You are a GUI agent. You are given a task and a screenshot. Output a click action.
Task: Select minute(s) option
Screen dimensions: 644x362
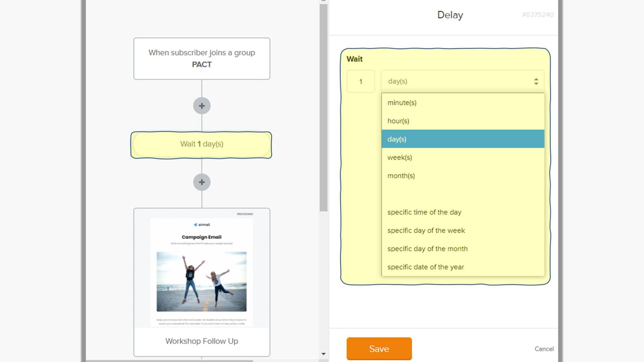pyautogui.click(x=402, y=103)
